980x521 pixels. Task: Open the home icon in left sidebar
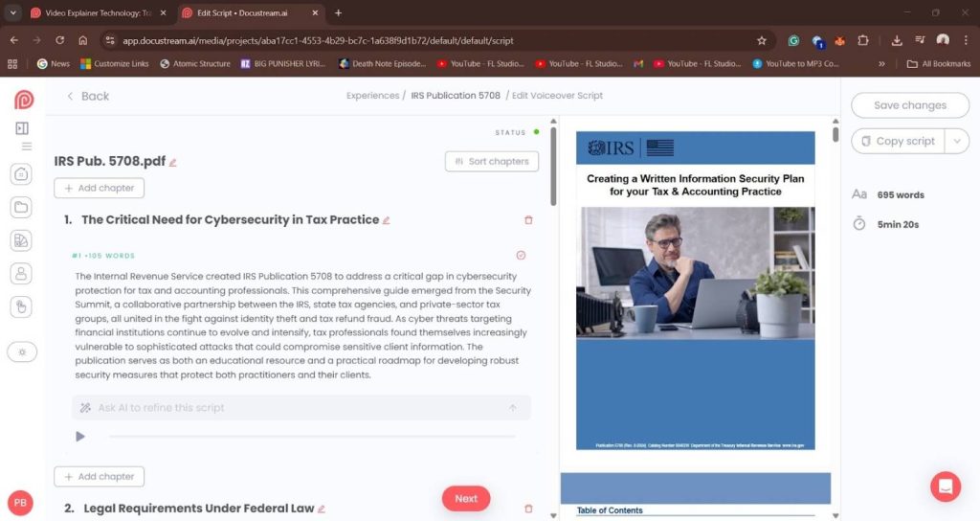[21, 174]
